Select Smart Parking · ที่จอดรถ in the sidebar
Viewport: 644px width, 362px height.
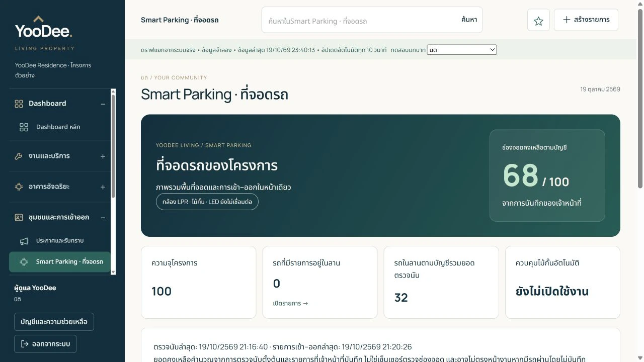(60, 262)
